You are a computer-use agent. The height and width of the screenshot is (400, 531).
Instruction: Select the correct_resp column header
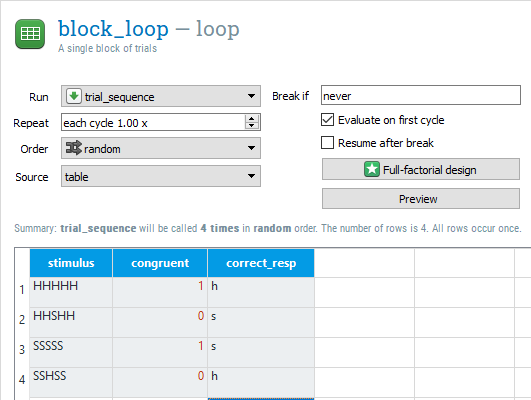point(261,263)
